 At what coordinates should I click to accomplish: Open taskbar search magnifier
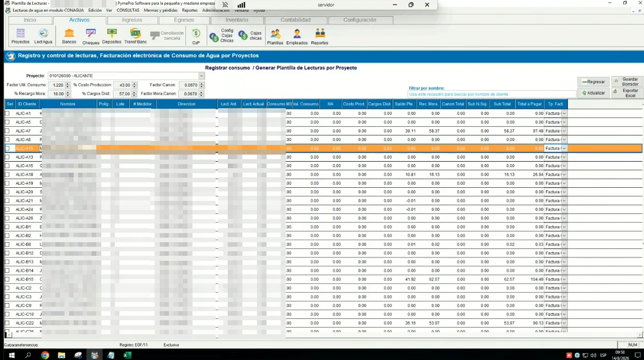(28, 355)
